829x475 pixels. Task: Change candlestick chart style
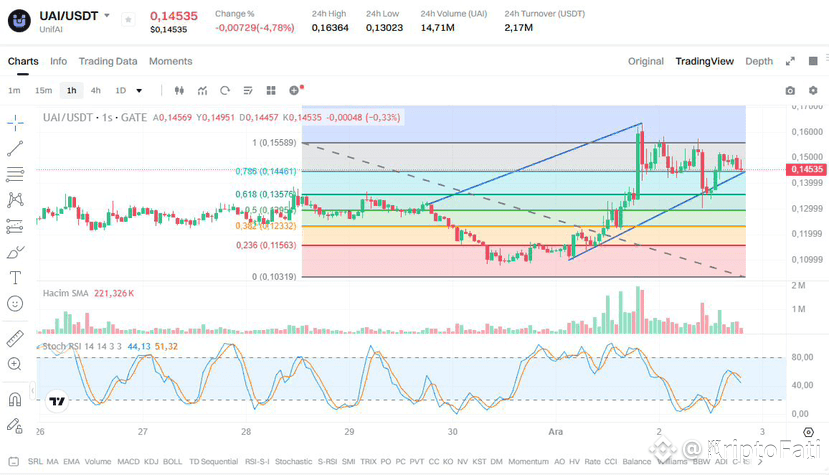coord(179,90)
